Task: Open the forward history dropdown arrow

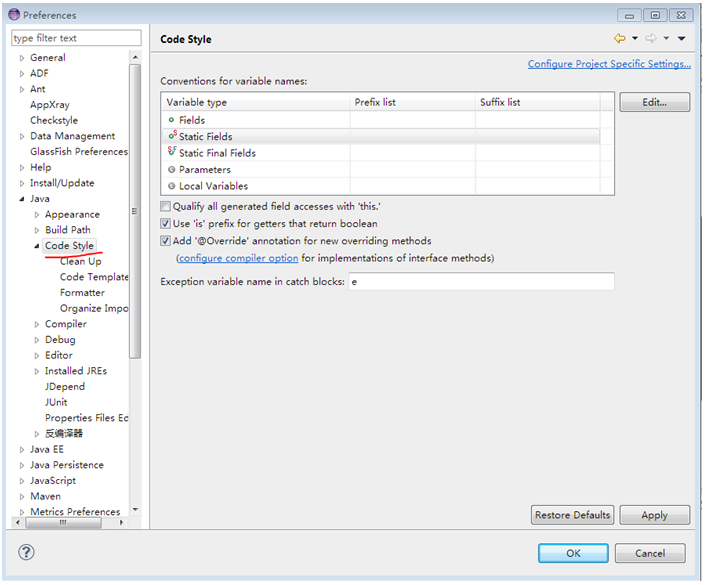Action: pos(666,39)
